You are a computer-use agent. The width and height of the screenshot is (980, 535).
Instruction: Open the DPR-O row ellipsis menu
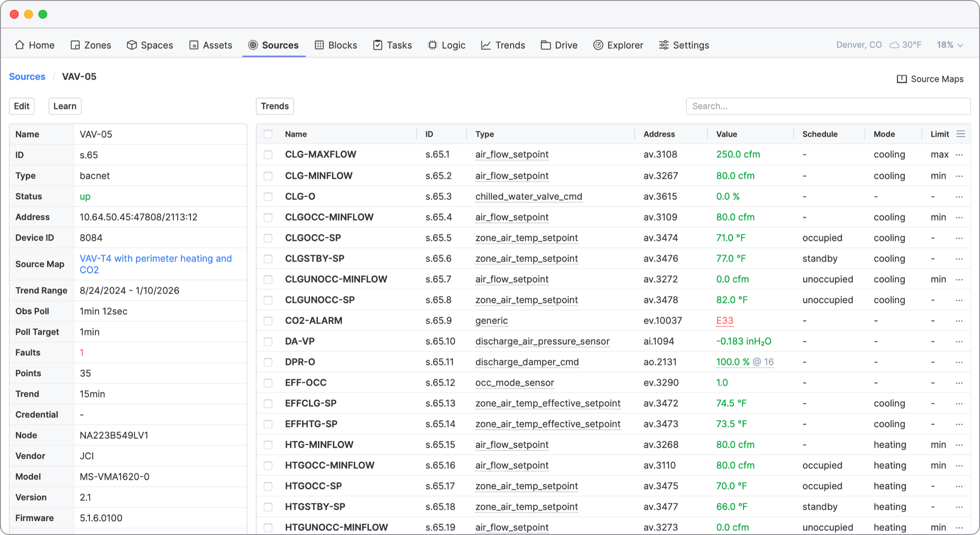(959, 362)
